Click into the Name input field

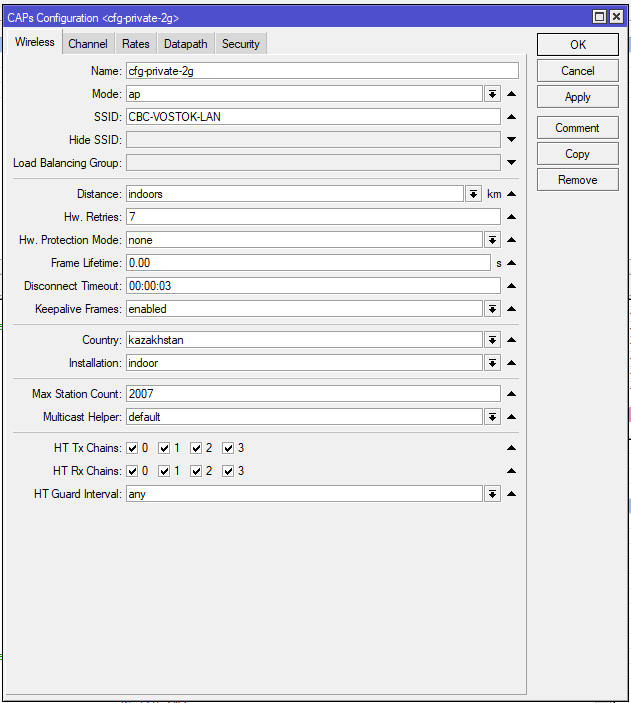321,71
